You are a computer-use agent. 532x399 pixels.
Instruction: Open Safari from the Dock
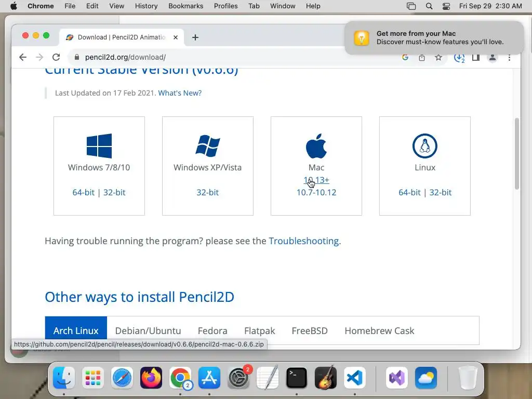tap(122, 378)
